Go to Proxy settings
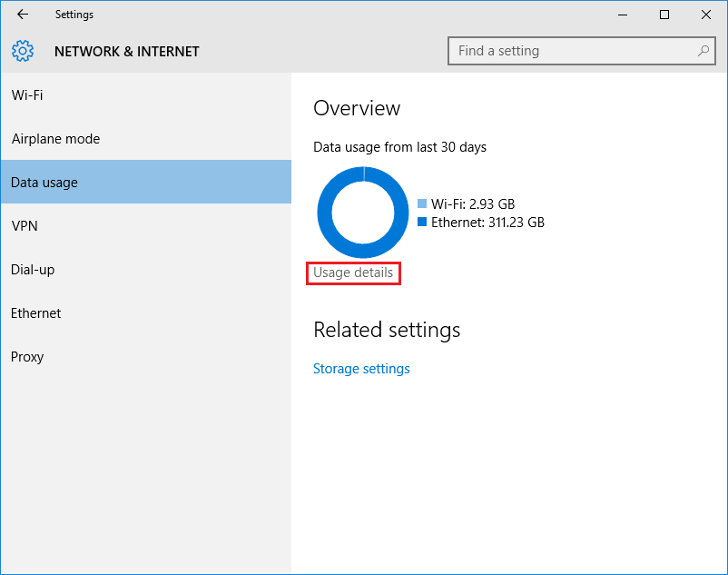 point(27,357)
